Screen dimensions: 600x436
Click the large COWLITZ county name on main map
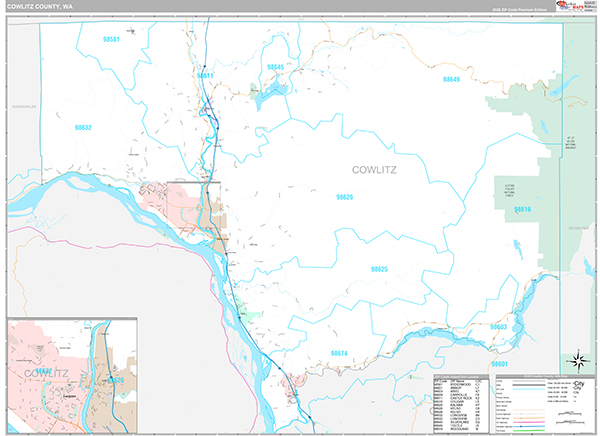[x=374, y=170]
